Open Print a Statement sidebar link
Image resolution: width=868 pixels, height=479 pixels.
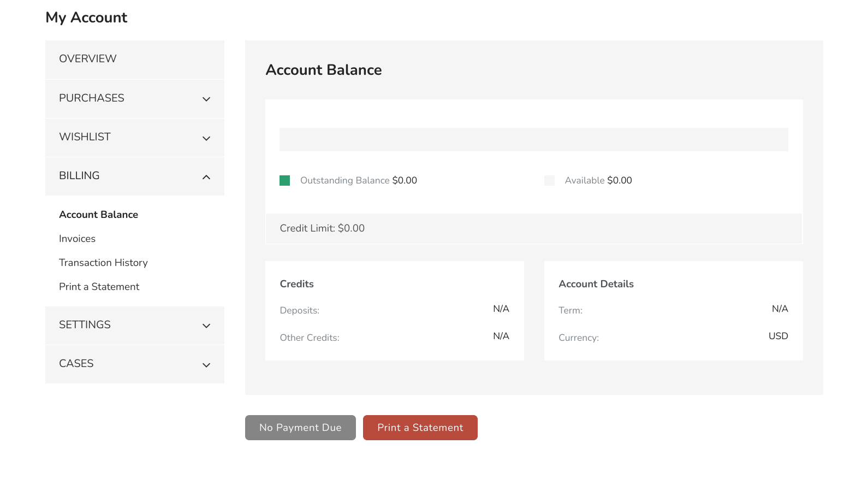99,287
